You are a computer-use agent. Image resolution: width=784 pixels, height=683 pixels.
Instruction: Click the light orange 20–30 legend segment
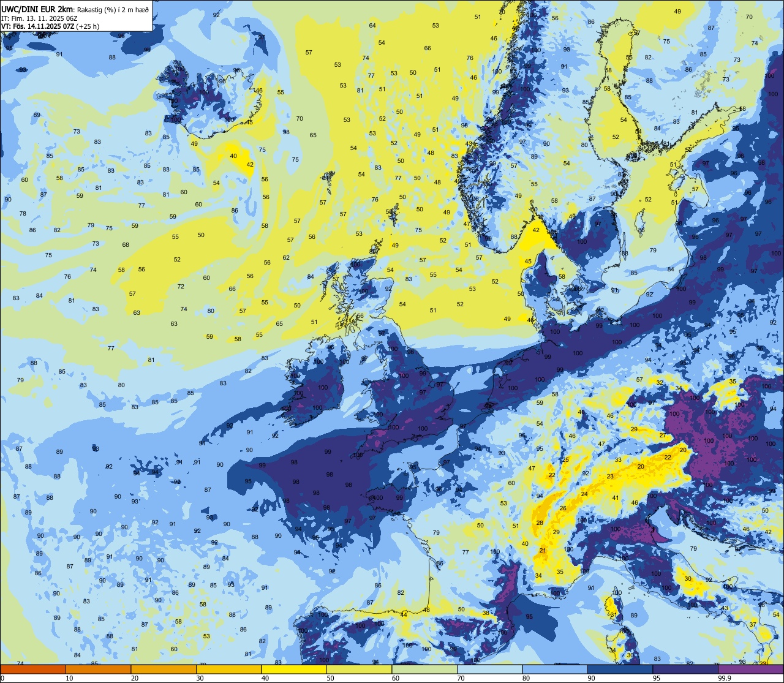pos(164,669)
